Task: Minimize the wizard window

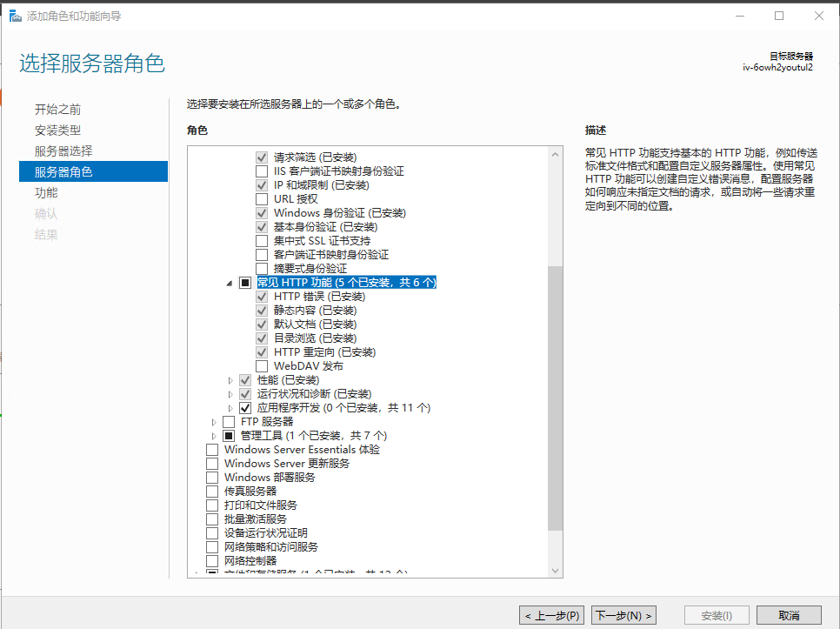Action: coord(740,16)
